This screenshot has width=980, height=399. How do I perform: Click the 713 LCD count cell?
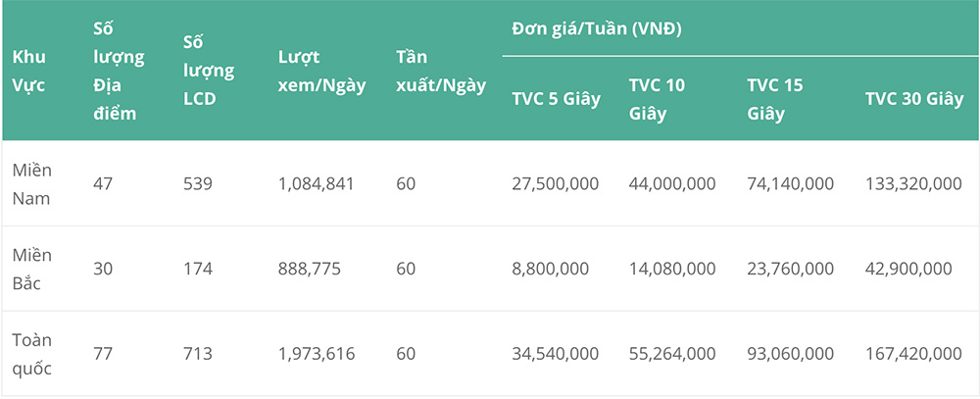pyautogui.click(x=197, y=354)
